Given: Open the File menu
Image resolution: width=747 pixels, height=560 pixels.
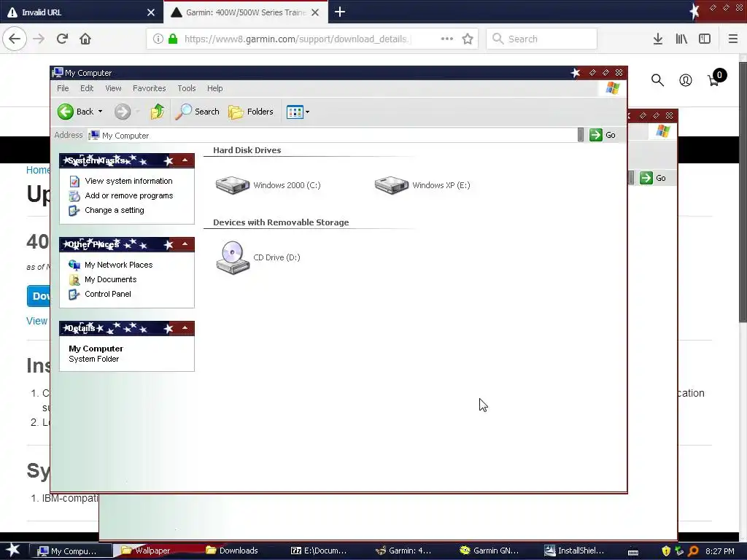Looking at the screenshot, I should (63, 88).
